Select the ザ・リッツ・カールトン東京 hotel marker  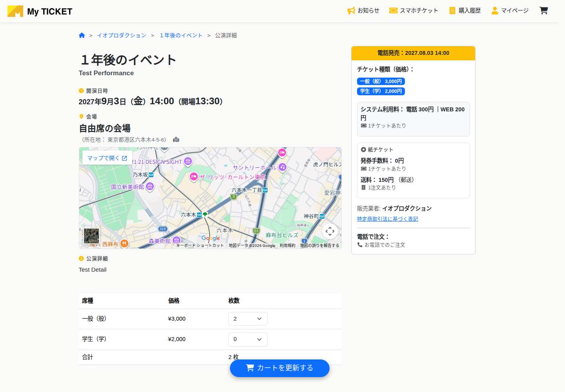(x=193, y=177)
